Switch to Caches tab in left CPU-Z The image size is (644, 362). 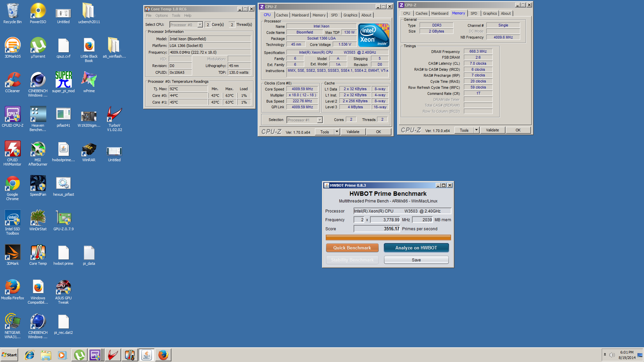282,15
